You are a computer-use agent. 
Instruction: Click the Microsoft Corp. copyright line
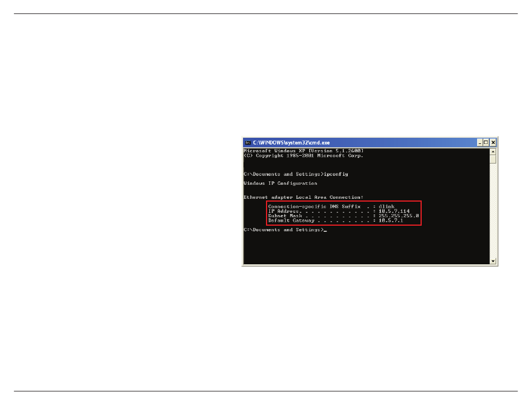click(x=304, y=156)
